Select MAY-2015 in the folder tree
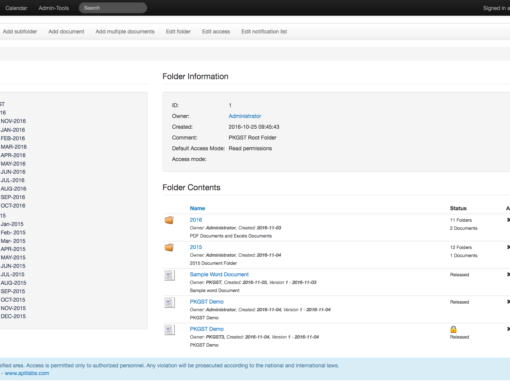510x382 pixels. [x=13, y=257]
